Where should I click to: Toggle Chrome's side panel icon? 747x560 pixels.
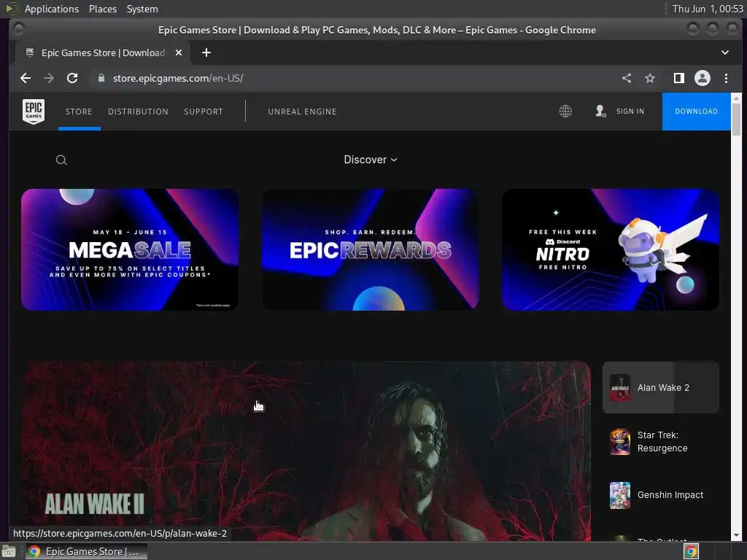coord(679,78)
